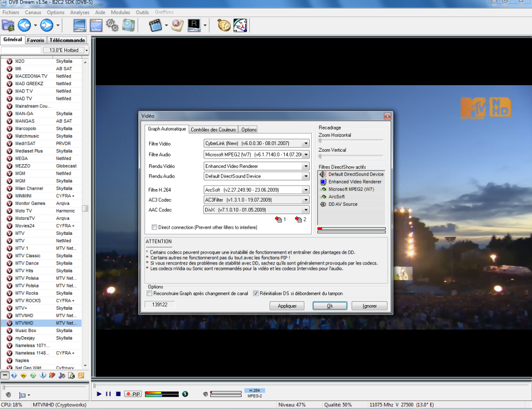
Task: Click the monitor display toolbar icon
Action: (x=79, y=25)
